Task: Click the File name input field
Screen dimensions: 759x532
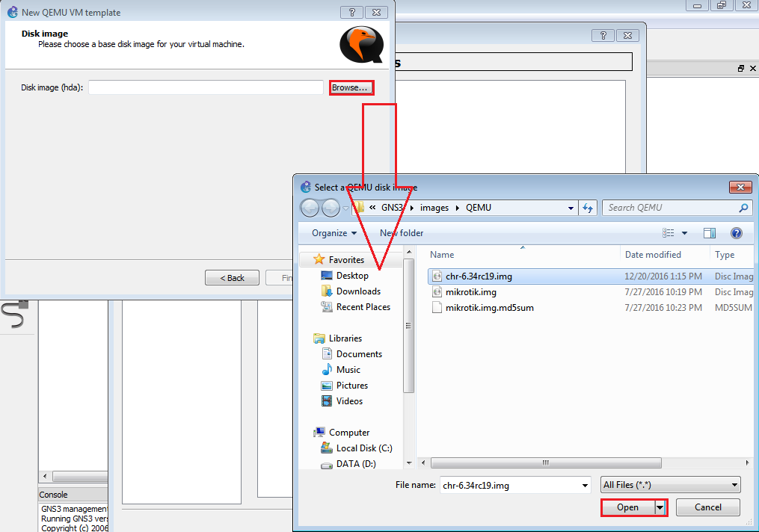Action: point(510,485)
